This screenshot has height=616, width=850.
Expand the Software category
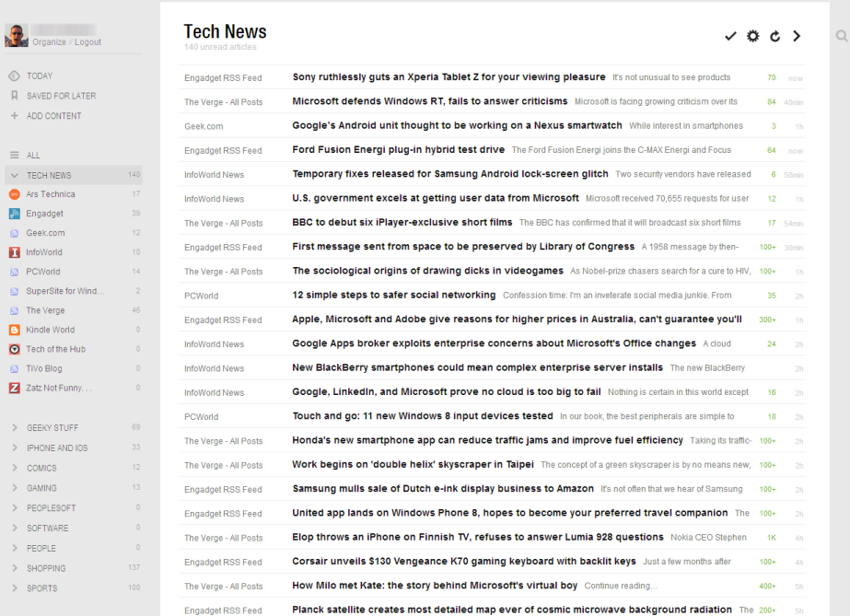[15, 529]
